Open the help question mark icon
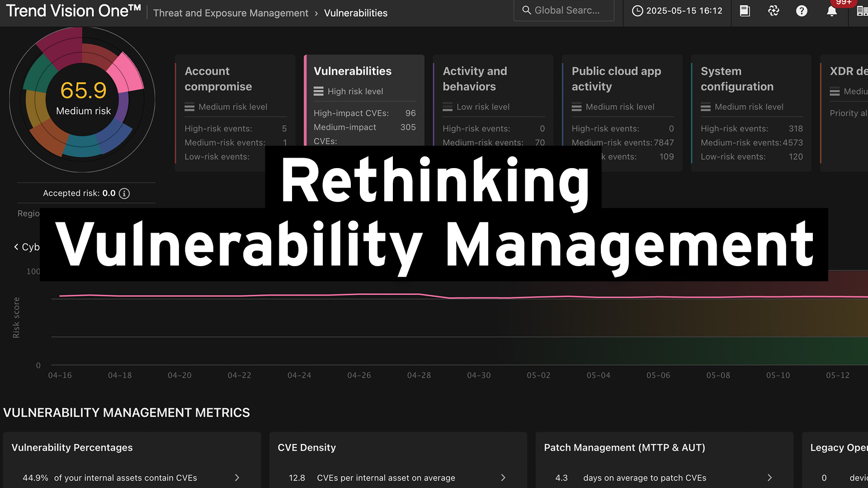Viewport: 868px width, 488px height. coord(802,11)
